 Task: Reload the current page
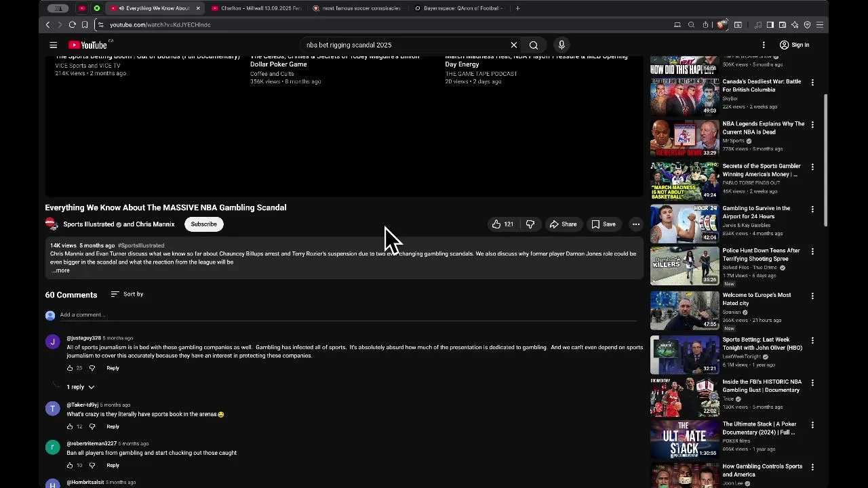(x=72, y=24)
